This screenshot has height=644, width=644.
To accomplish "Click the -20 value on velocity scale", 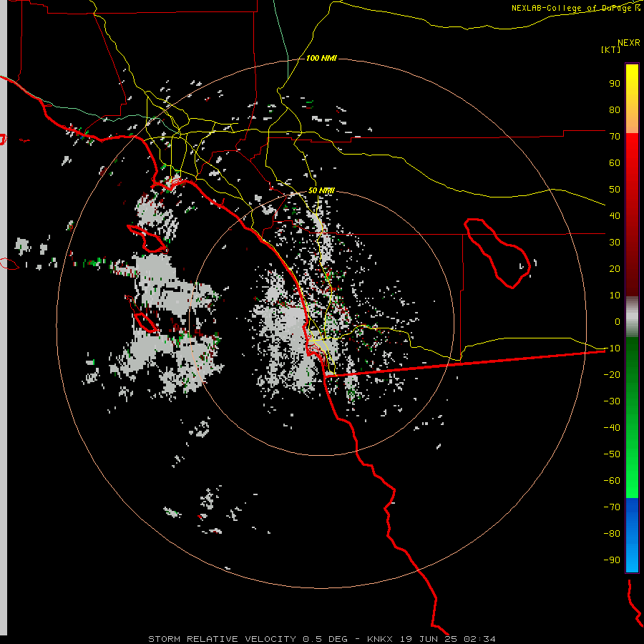I will (612, 375).
